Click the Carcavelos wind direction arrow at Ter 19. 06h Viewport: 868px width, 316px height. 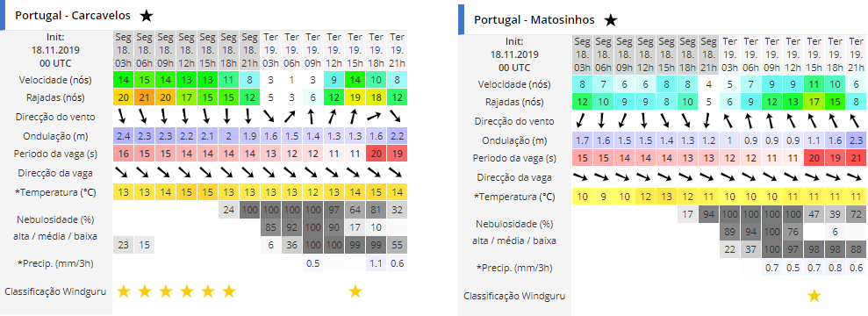291,117
